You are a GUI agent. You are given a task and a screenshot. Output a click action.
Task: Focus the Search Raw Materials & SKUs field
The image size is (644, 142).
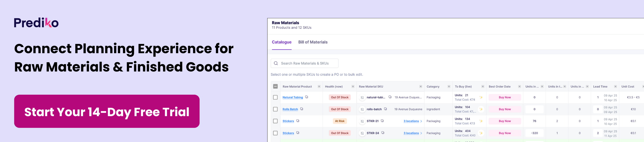304,63
